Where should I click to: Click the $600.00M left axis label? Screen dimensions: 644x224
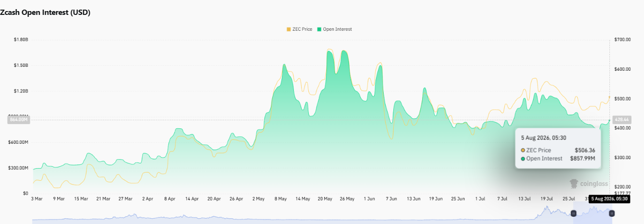point(19,142)
